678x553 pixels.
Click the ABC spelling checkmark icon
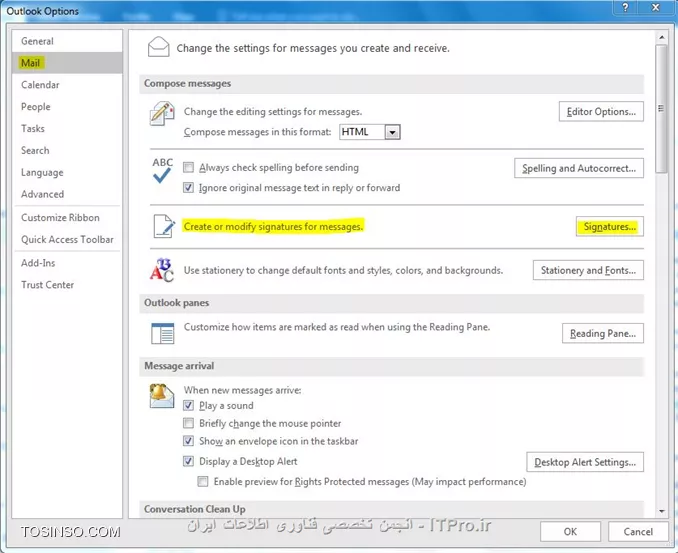(x=162, y=170)
